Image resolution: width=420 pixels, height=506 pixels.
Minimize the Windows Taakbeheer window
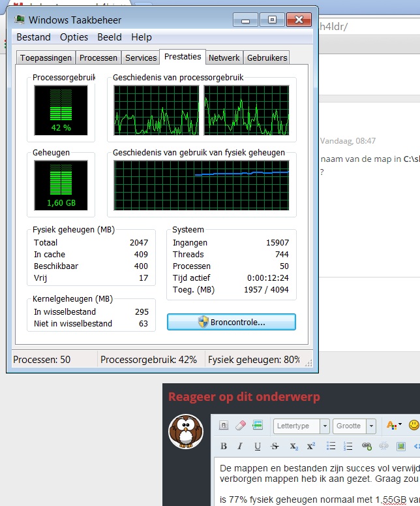click(245, 20)
